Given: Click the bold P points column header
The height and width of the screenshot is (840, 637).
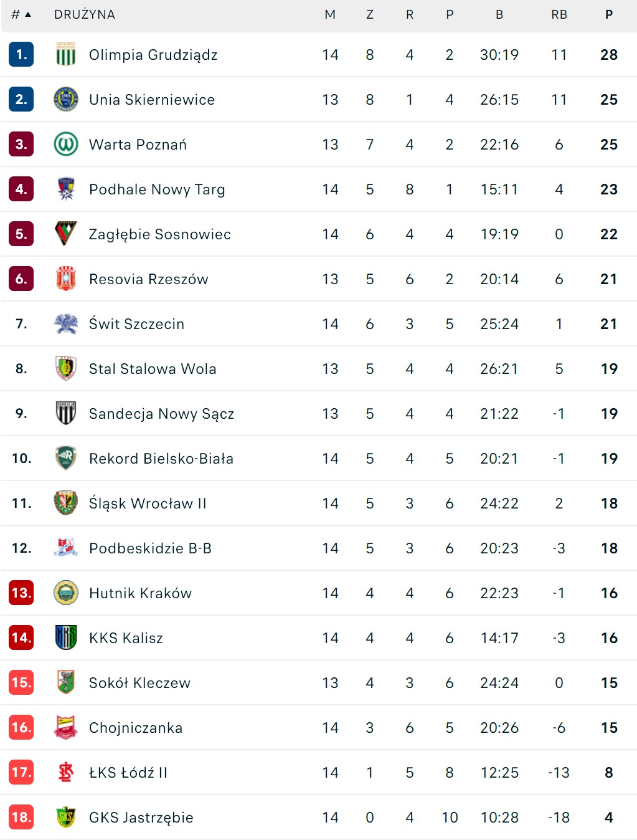Looking at the screenshot, I should (x=609, y=15).
